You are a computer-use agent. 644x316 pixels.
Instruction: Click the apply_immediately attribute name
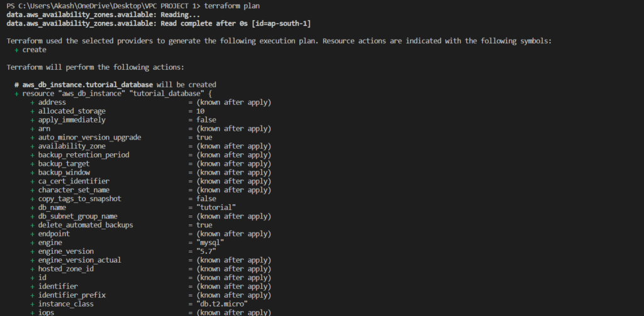tap(72, 120)
